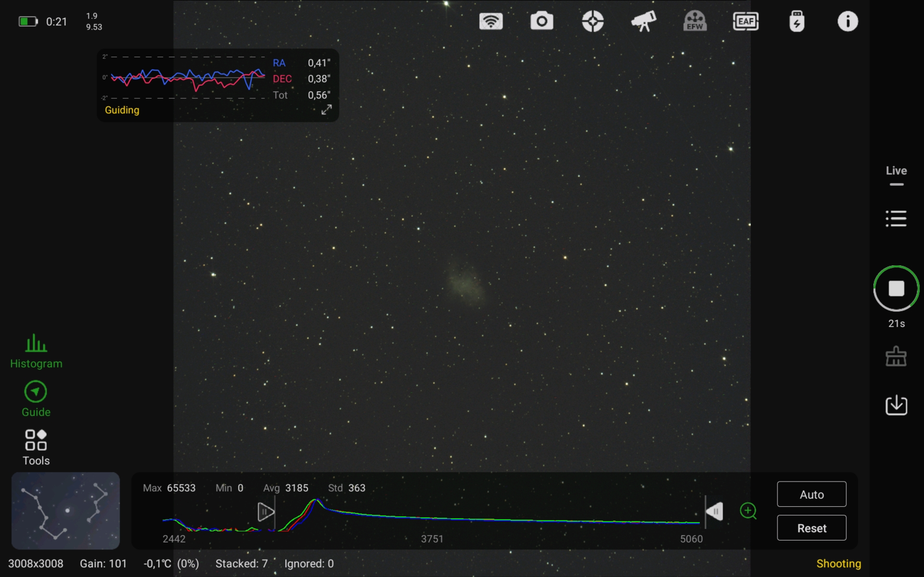This screenshot has width=924, height=577.
Task: Open the EFW filter wheel settings
Action: click(695, 22)
